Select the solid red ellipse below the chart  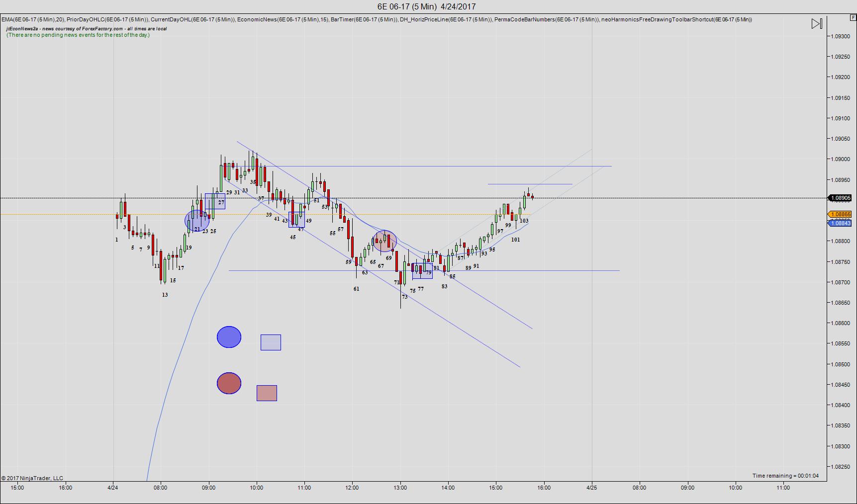tap(229, 383)
